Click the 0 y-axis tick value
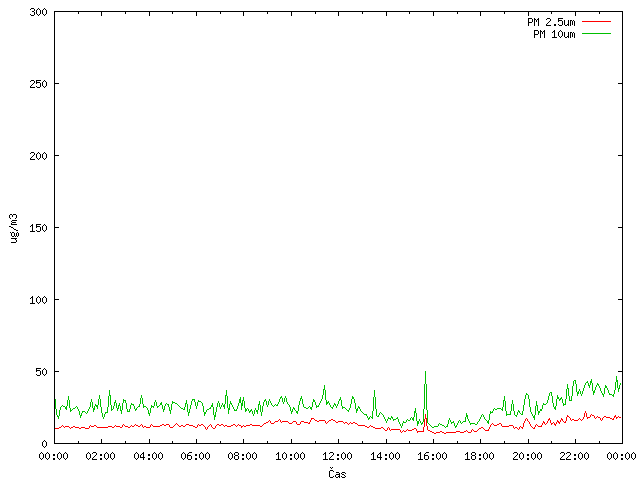 point(44,444)
